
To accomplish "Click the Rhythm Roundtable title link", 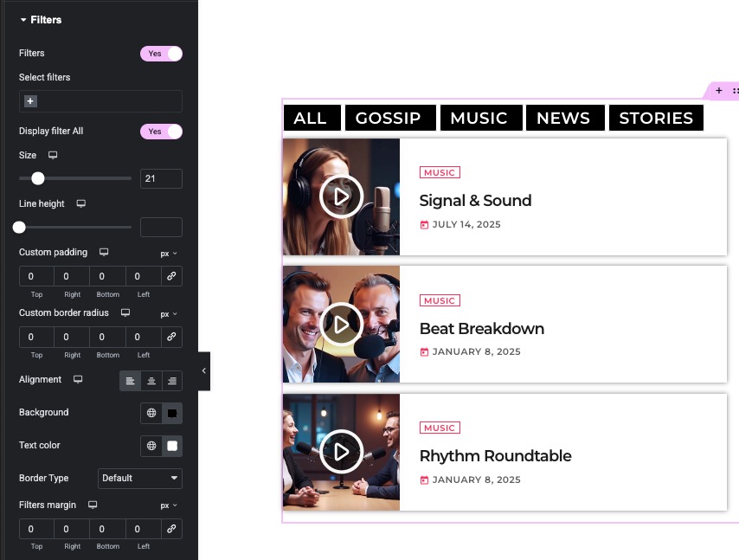I will click(495, 456).
